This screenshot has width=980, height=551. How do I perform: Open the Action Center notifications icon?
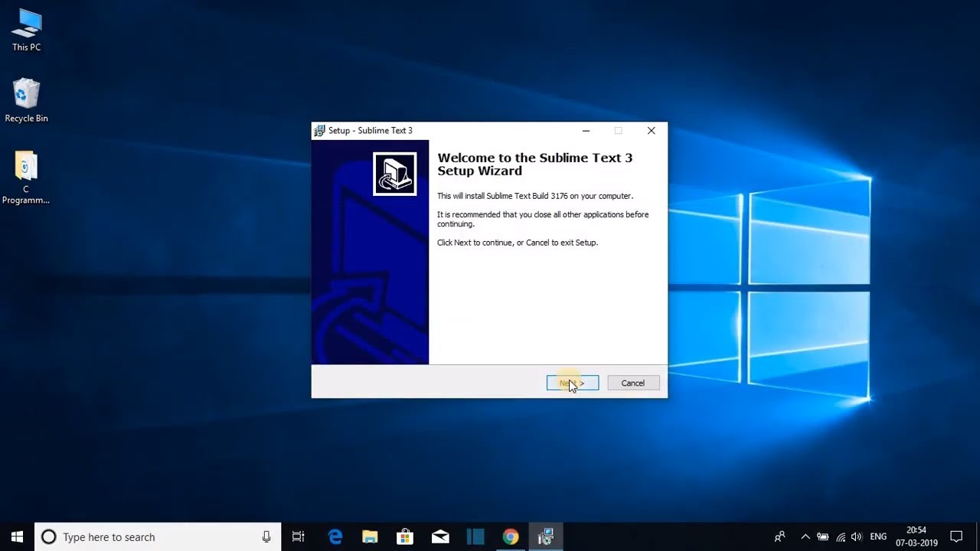[956, 537]
